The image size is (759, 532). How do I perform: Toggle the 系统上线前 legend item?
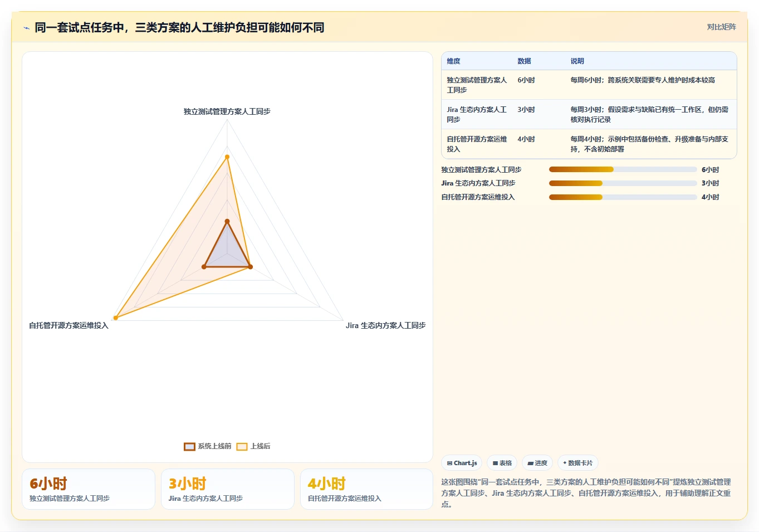[208, 446]
